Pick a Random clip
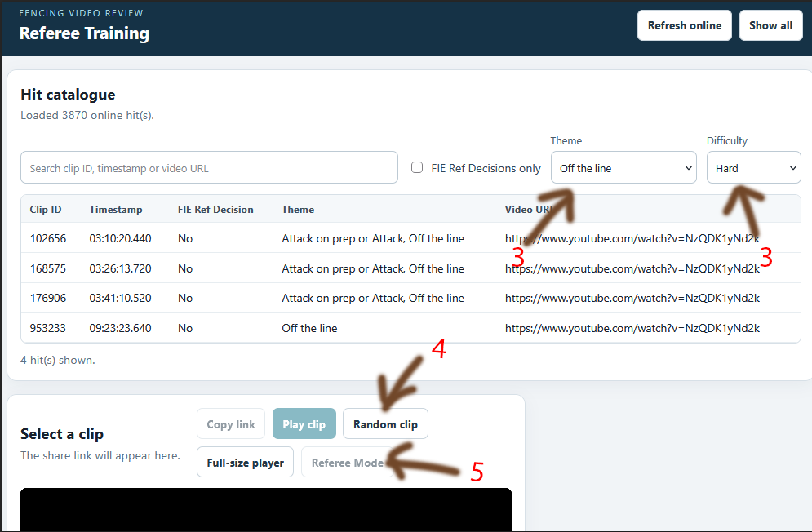 [x=385, y=424]
